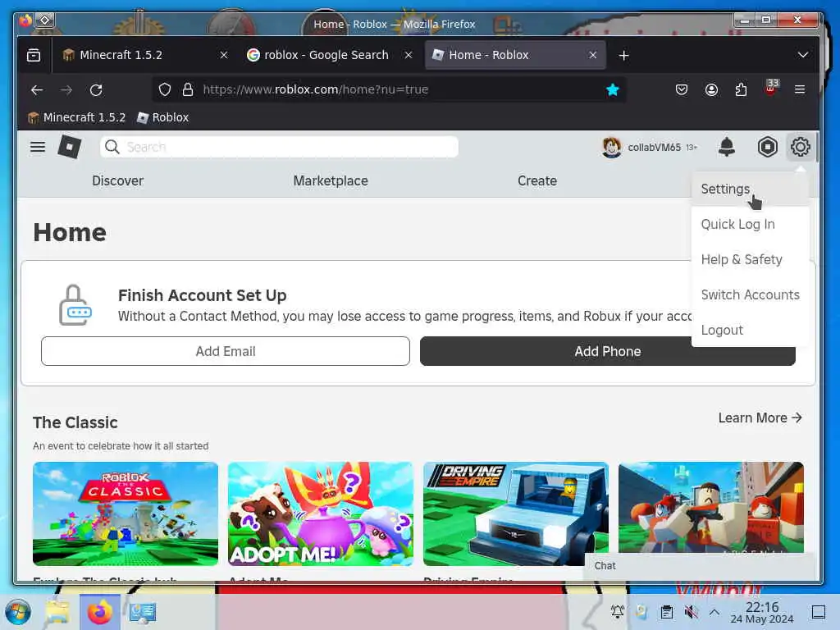Click the Roblox logo icon

coord(70,146)
